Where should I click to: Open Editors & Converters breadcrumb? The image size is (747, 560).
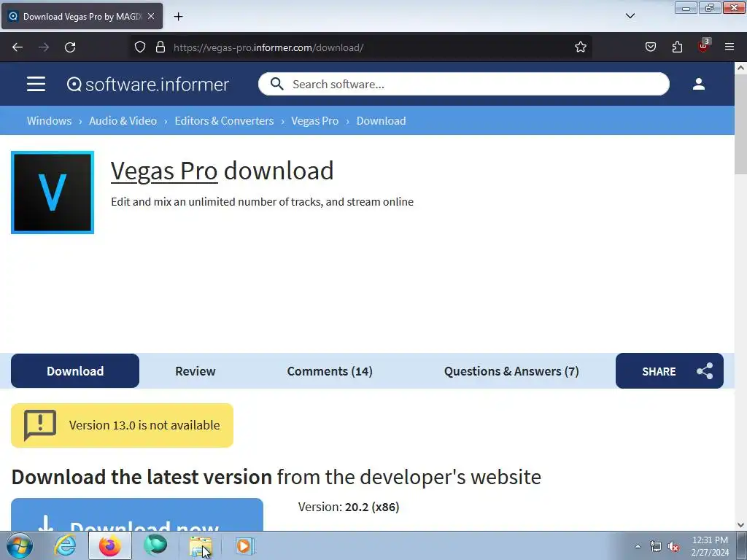[x=225, y=121]
